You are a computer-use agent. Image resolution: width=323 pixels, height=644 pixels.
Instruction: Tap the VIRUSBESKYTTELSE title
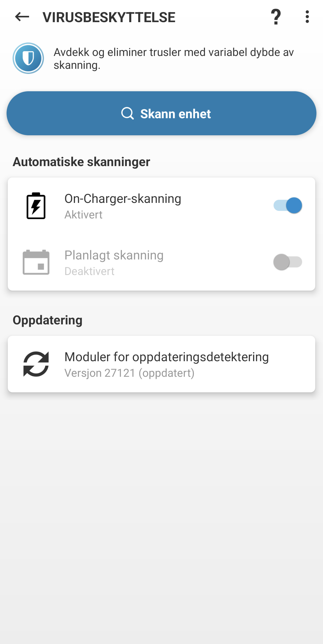(x=109, y=17)
